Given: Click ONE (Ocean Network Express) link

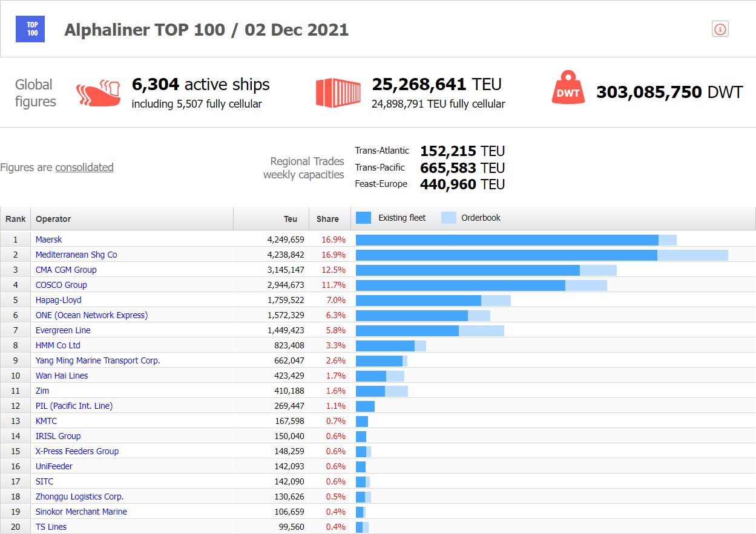Looking at the screenshot, I should 91,315.
